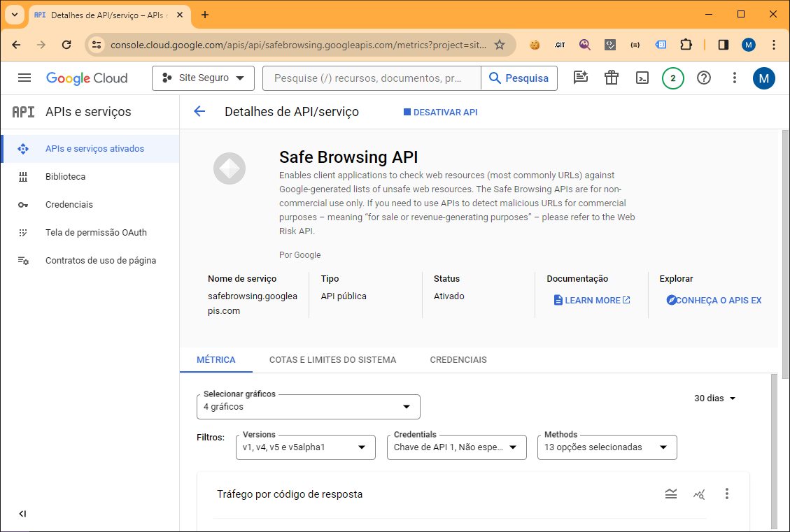Open metrics explorer icon on Tráfego chart

coord(699,494)
